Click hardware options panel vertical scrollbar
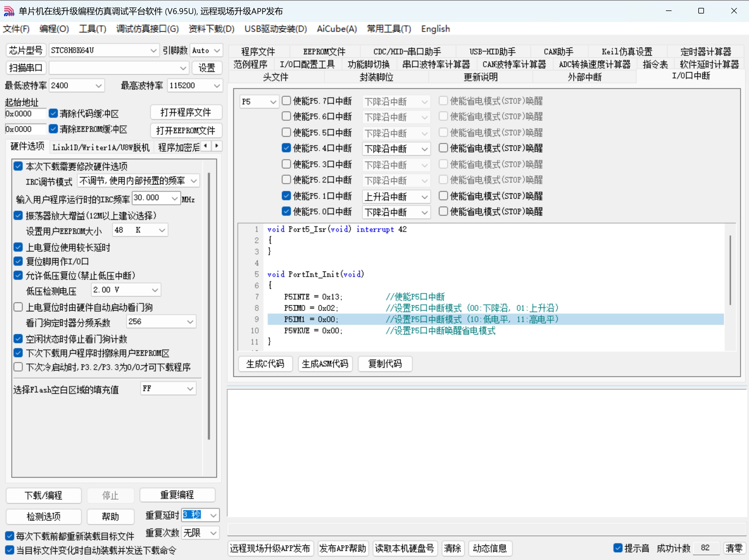 (x=209, y=306)
